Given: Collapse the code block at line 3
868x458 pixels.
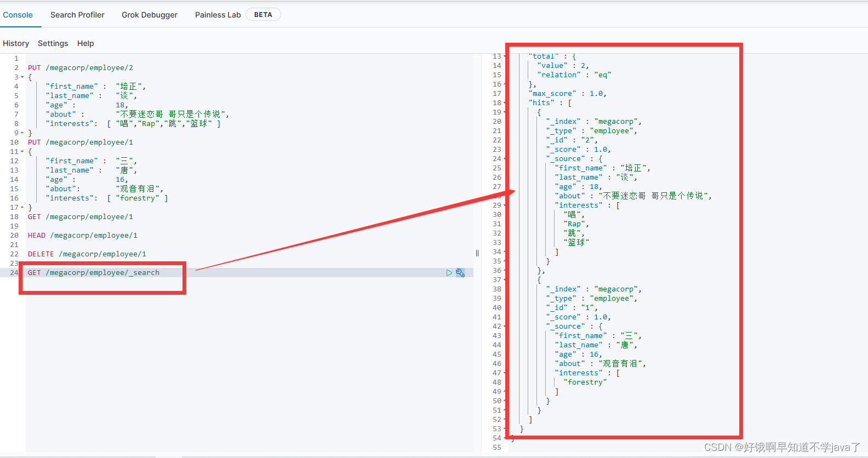Looking at the screenshot, I should tap(22, 77).
